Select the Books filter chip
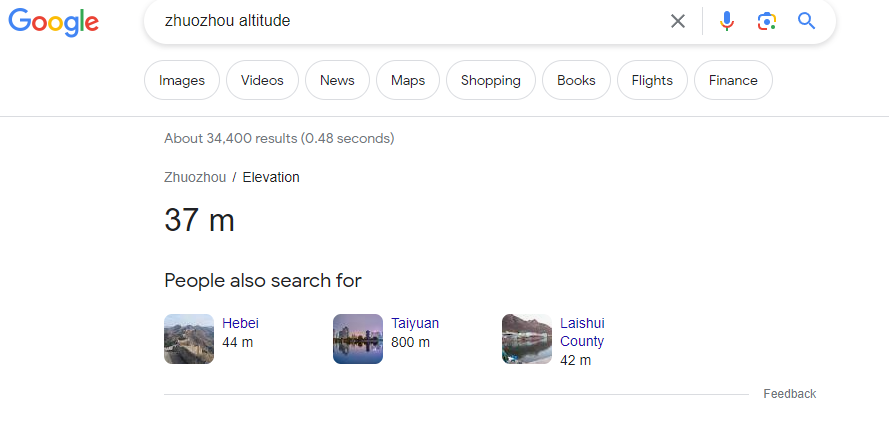 pos(576,80)
